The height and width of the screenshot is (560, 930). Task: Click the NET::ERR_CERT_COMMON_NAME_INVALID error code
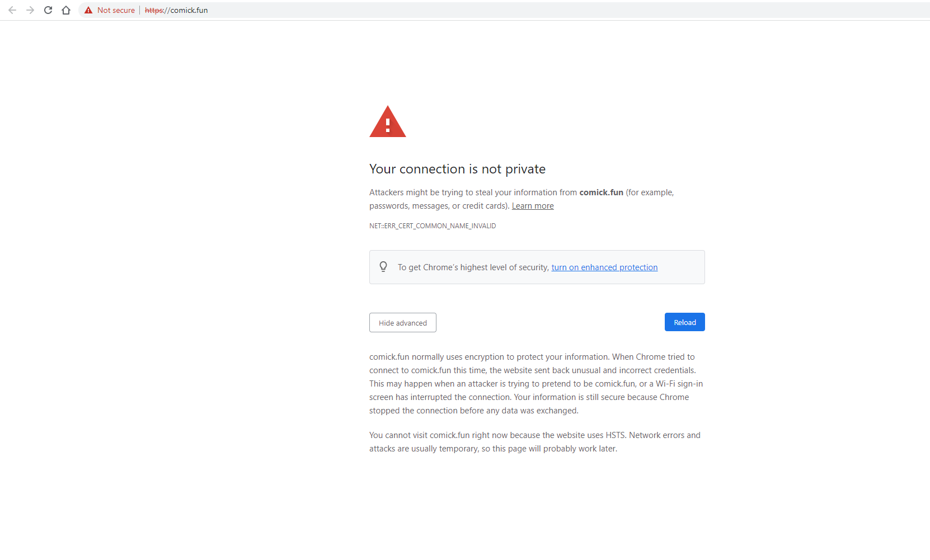[432, 225]
